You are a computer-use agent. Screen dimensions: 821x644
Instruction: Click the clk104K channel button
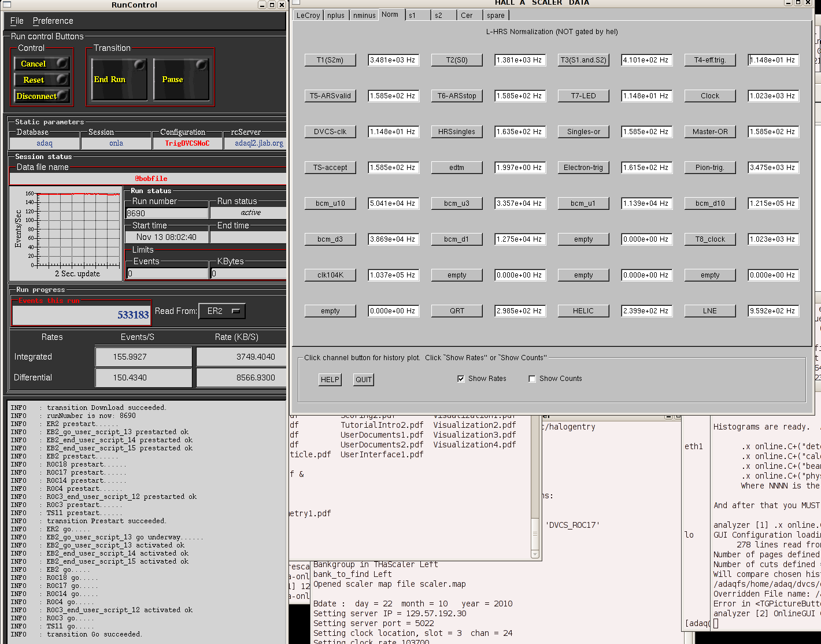(330, 275)
